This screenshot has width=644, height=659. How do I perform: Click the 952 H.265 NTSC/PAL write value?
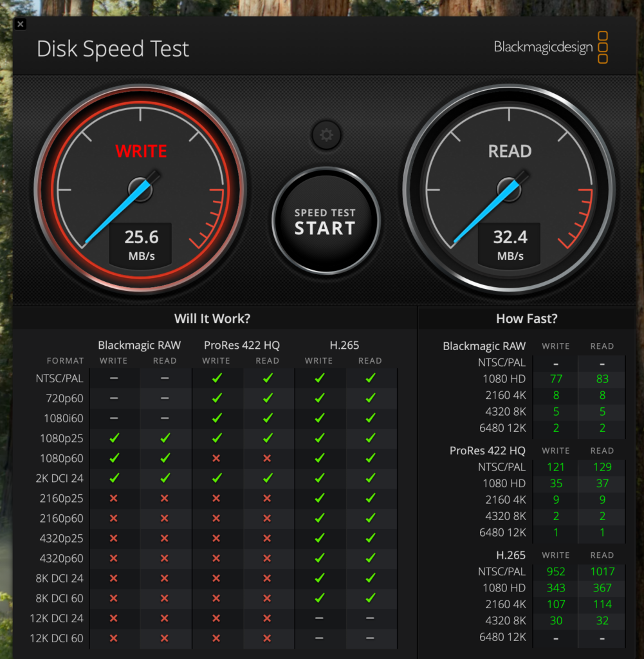(556, 571)
